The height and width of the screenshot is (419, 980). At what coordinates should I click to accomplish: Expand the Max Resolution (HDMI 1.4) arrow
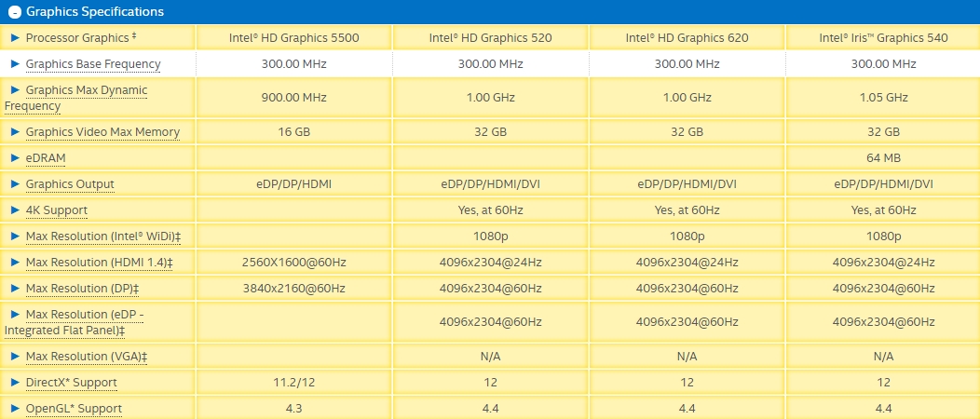point(16,263)
